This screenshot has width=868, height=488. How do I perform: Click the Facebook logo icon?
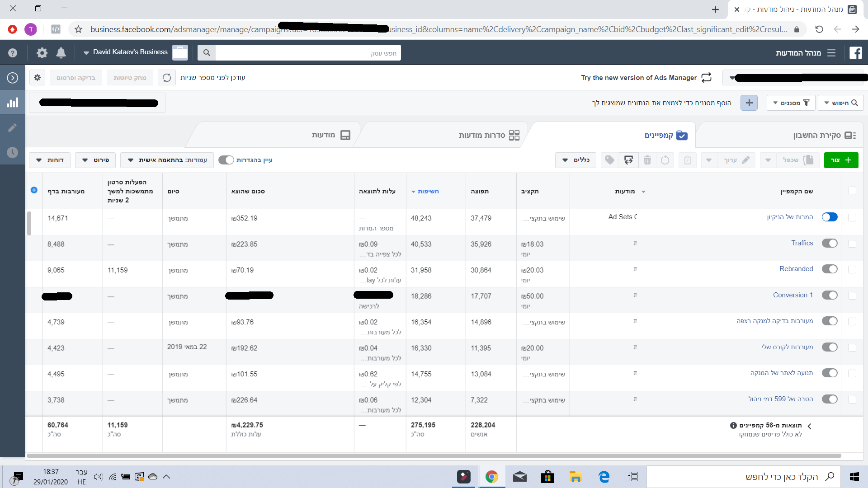tap(855, 53)
